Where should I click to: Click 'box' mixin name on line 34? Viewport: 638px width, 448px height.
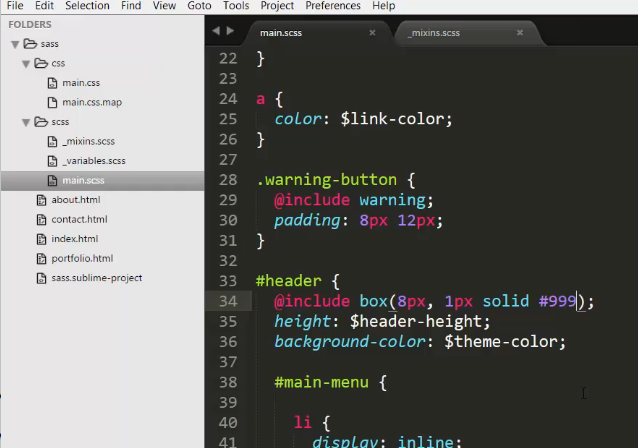[373, 302]
